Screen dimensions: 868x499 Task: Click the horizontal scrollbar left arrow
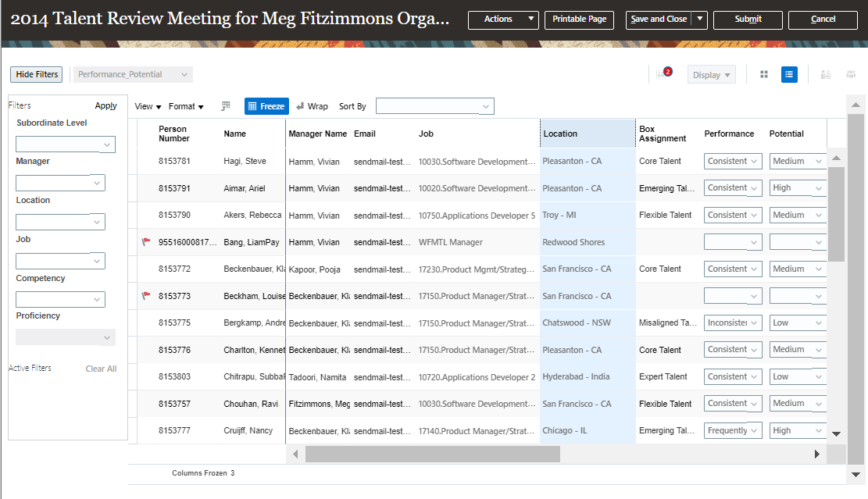[x=295, y=454]
